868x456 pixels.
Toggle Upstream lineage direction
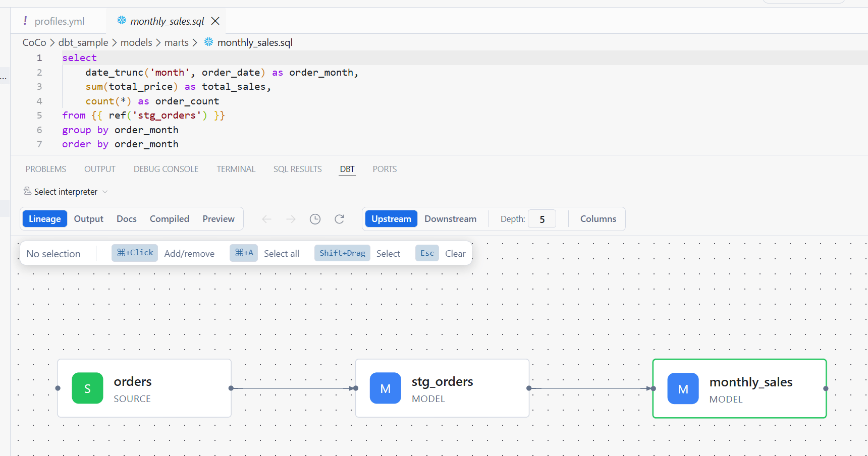pos(391,219)
